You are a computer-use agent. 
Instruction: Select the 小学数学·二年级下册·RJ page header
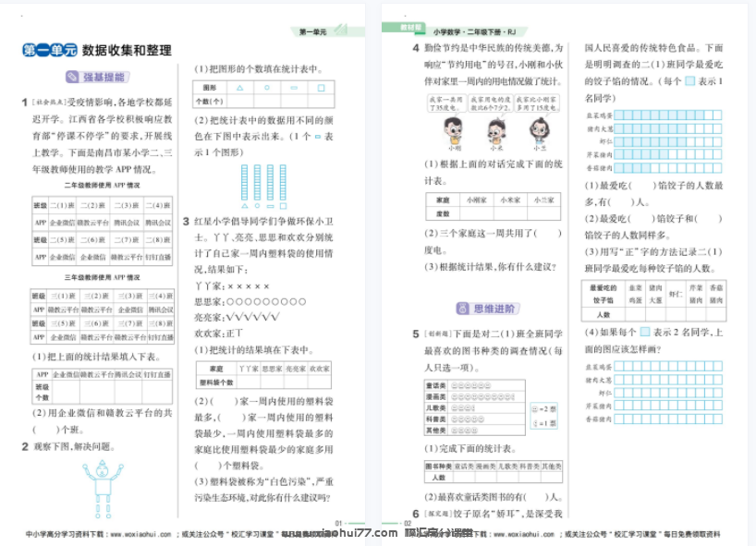(x=474, y=31)
